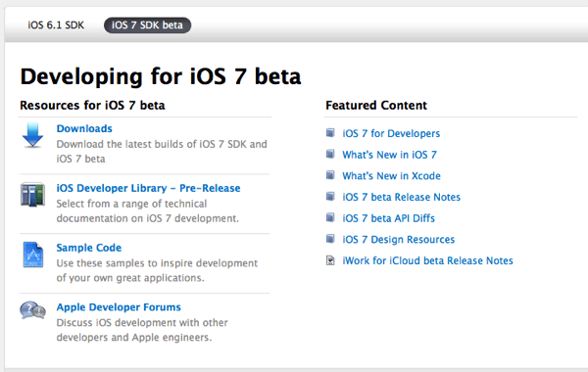Click text 'Use these samples to inspire development'
Screen dimensions: 588x372
157,263
